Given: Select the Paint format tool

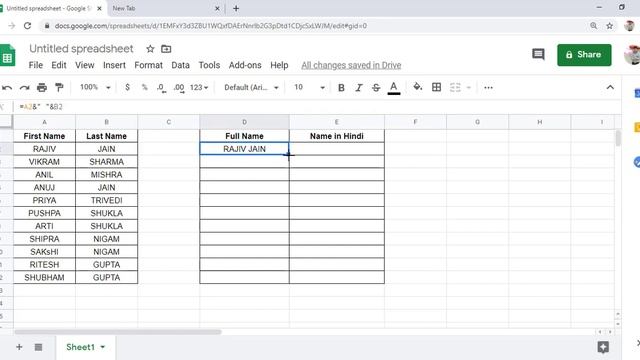Looking at the screenshot, I should coord(59,87).
